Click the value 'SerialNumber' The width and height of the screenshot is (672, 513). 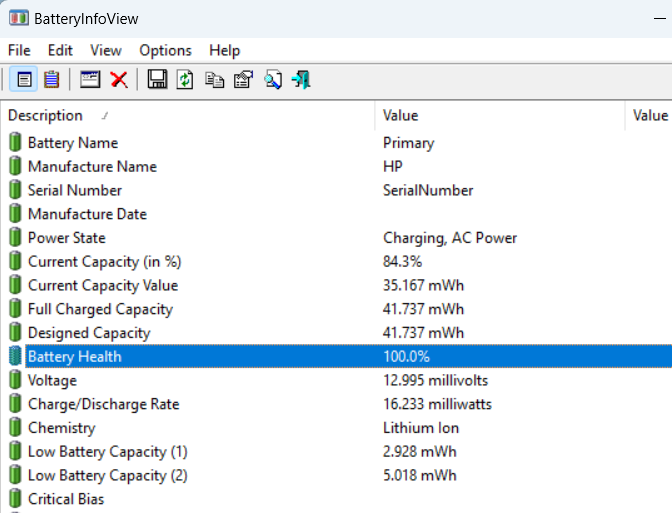tap(428, 190)
